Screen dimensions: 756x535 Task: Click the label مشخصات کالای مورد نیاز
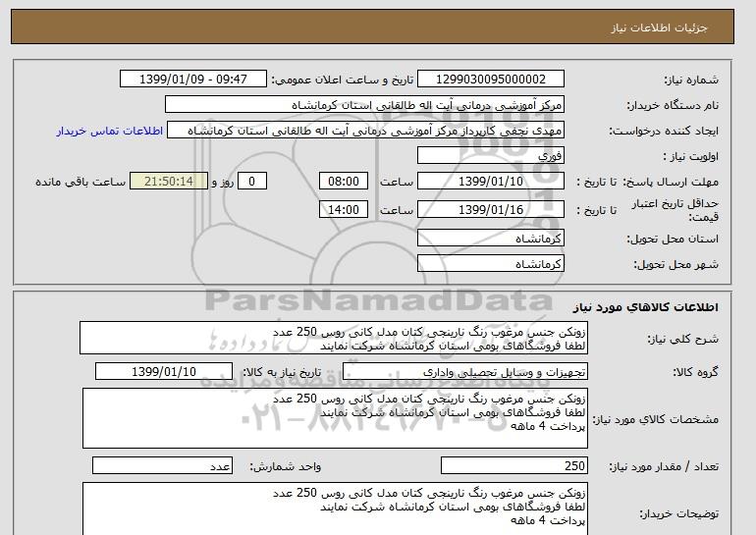click(x=656, y=419)
